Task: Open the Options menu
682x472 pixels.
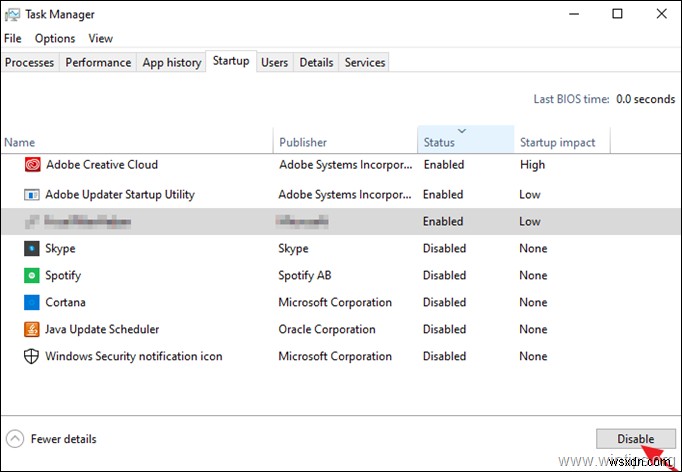Action: [55, 38]
